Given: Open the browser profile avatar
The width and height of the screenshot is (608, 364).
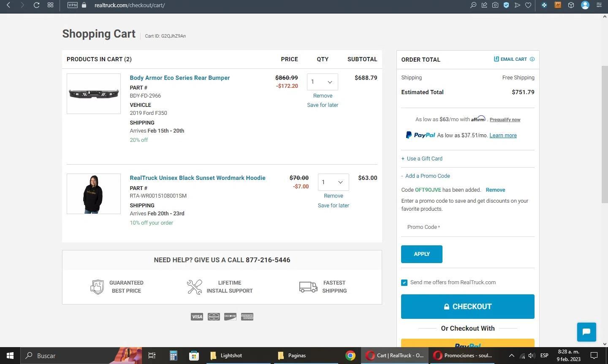Looking at the screenshot, I should click(x=585, y=5).
